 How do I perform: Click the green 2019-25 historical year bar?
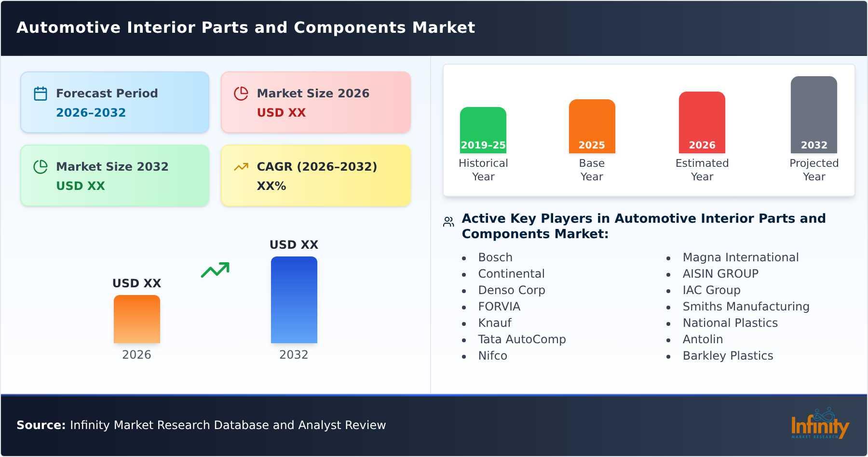point(483,130)
